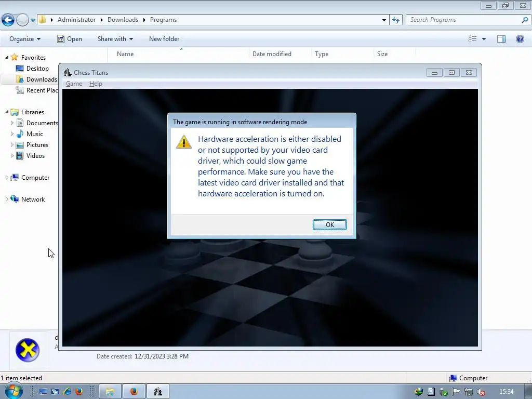Click the Libraries folder icon
532x399 pixels.
(x=15, y=112)
